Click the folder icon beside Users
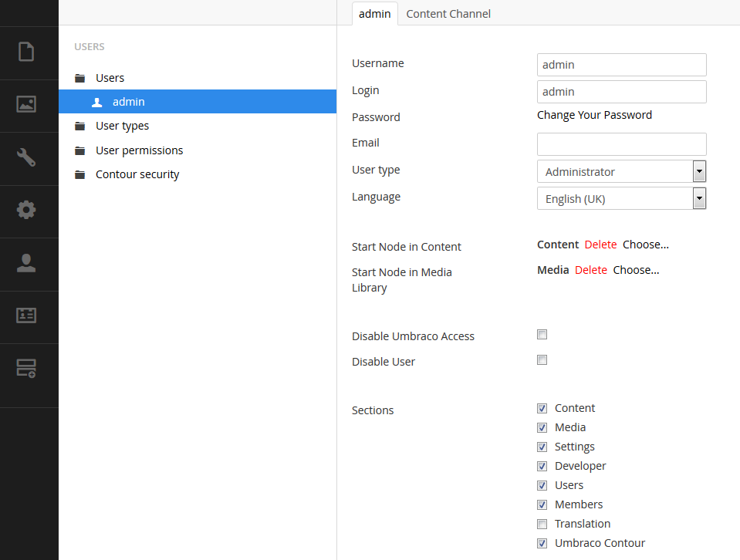The image size is (740, 560). pyautogui.click(x=80, y=79)
